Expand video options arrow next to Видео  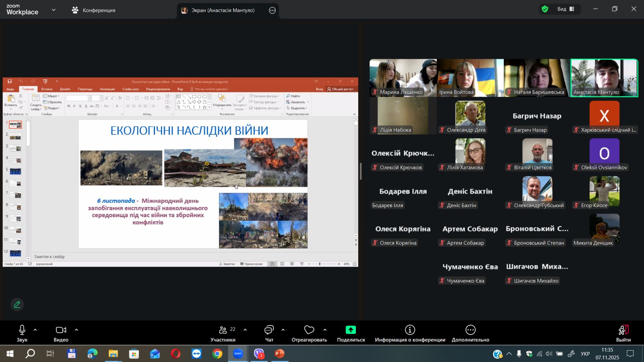click(x=76, y=330)
